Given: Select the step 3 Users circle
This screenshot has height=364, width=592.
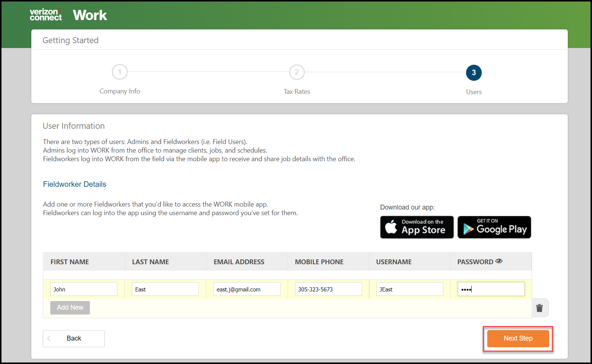Looking at the screenshot, I should click(x=474, y=73).
